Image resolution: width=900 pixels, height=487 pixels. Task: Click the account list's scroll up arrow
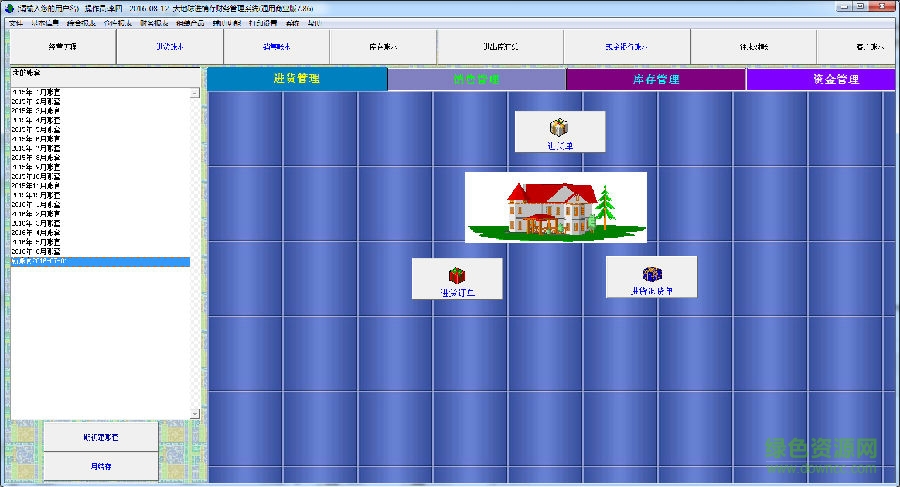pos(196,93)
